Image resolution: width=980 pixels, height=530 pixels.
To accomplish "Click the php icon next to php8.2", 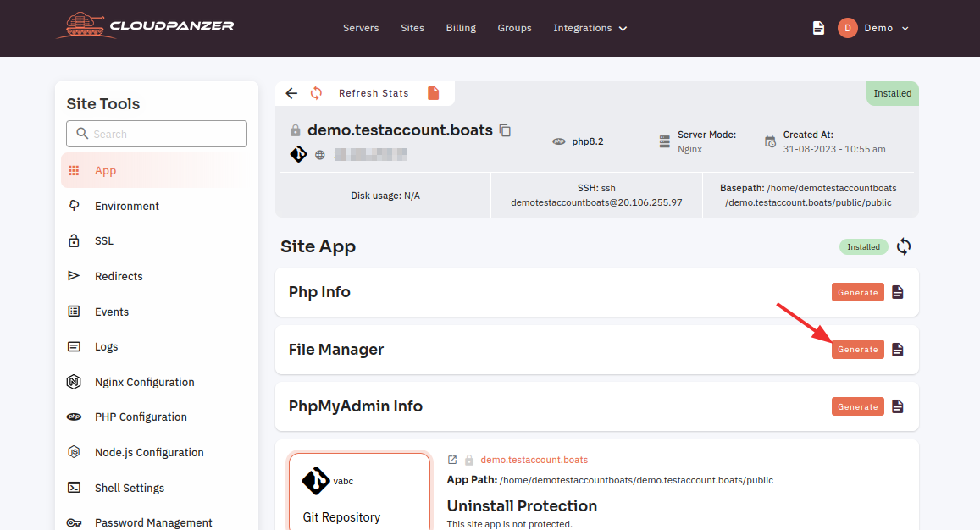I will pyautogui.click(x=559, y=141).
